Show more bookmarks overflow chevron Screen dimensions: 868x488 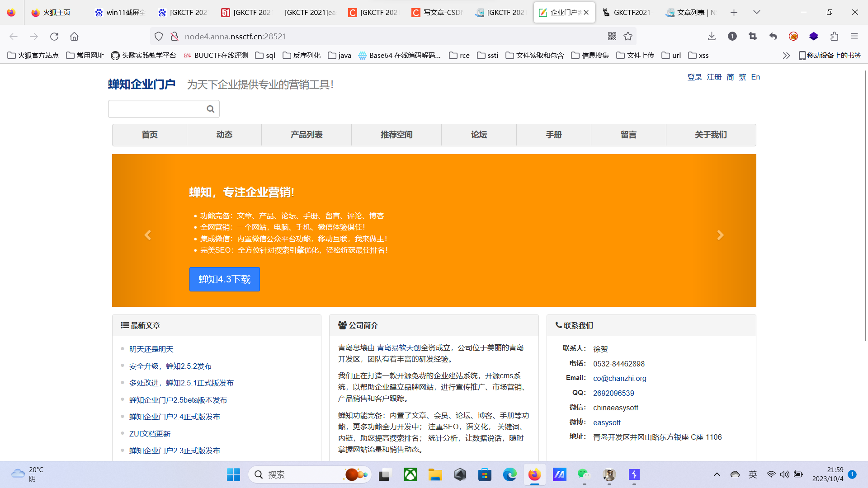pyautogui.click(x=786, y=55)
